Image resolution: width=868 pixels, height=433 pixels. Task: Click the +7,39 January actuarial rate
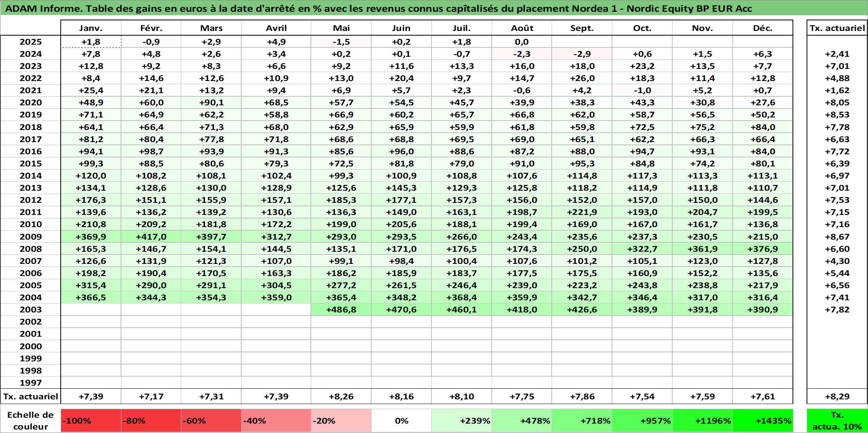(91, 397)
